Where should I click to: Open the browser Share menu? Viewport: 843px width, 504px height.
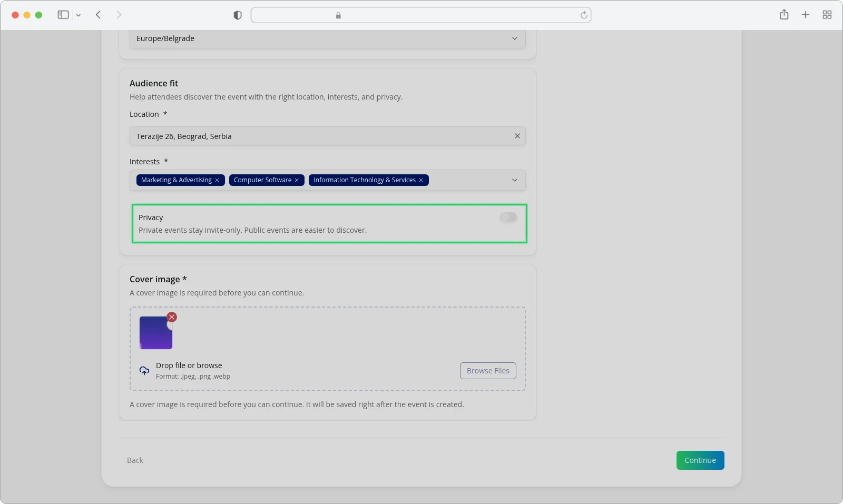[x=784, y=15]
